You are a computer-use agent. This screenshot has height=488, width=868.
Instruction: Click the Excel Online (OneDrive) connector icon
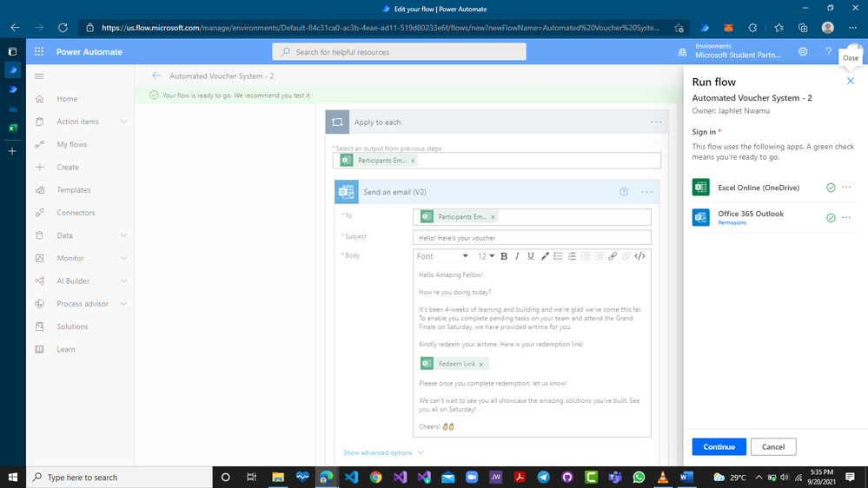click(x=701, y=187)
